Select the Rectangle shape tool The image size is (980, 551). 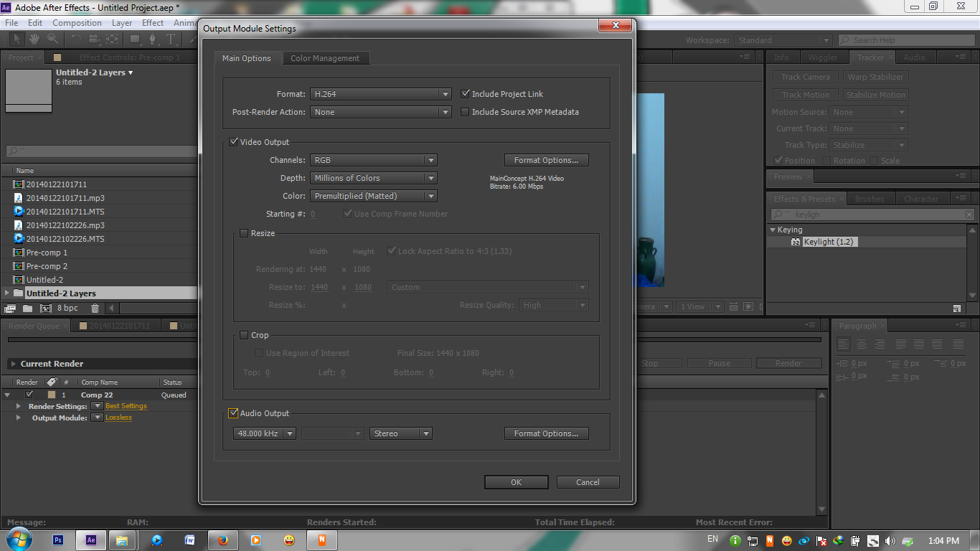(x=136, y=39)
